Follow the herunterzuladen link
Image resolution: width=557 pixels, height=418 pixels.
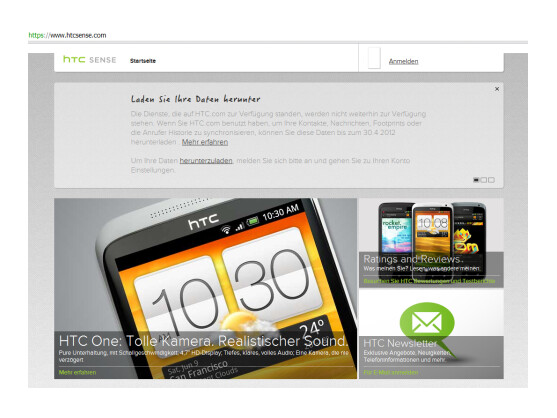pos(206,161)
